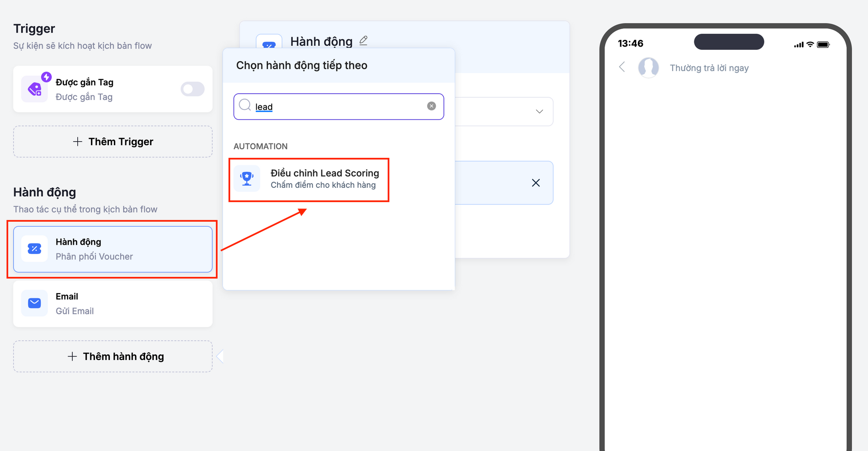Click the Thêm hành động button
The width and height of the screenshot is (868, 451).
tap(113, 356)
